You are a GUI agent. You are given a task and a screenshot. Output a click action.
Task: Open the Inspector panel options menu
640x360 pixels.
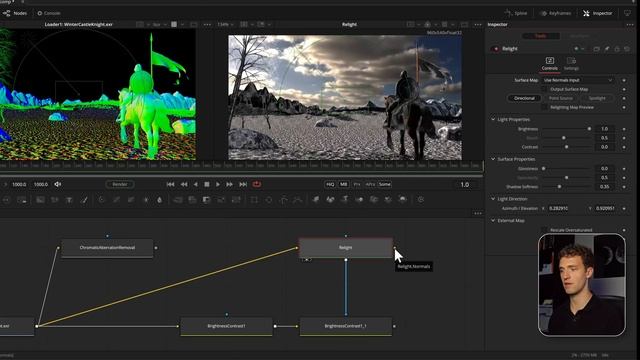coord(630,24)
